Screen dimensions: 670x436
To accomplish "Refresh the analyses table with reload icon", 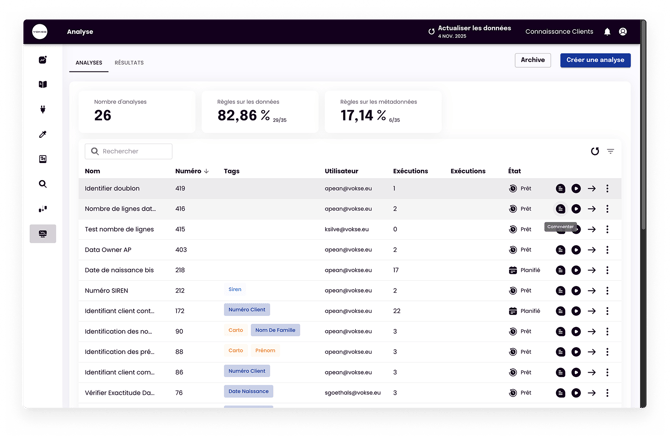I will click(x=595, y=151).
